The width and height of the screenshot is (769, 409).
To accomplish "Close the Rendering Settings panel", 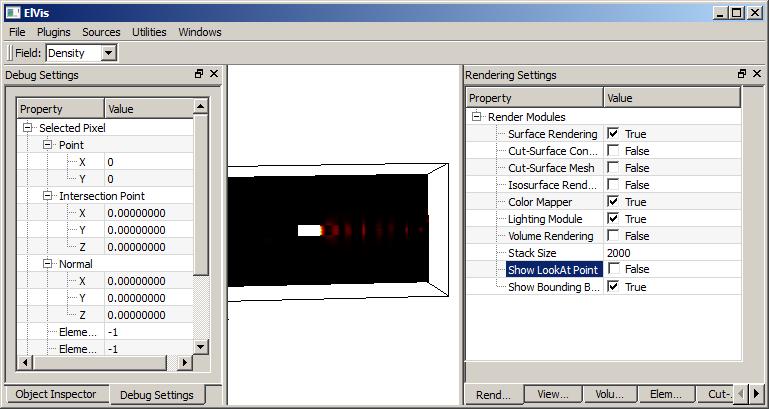I will [757, 74].
